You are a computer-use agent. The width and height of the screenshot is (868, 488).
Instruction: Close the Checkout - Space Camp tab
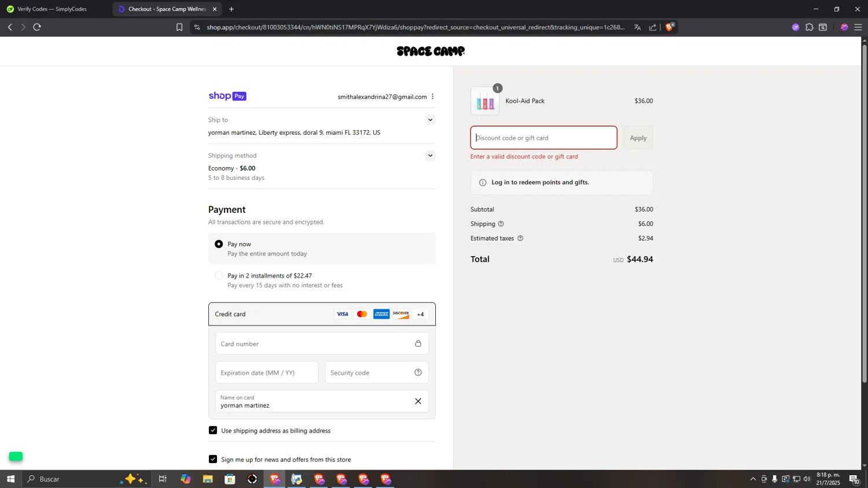tap(215, 9)
